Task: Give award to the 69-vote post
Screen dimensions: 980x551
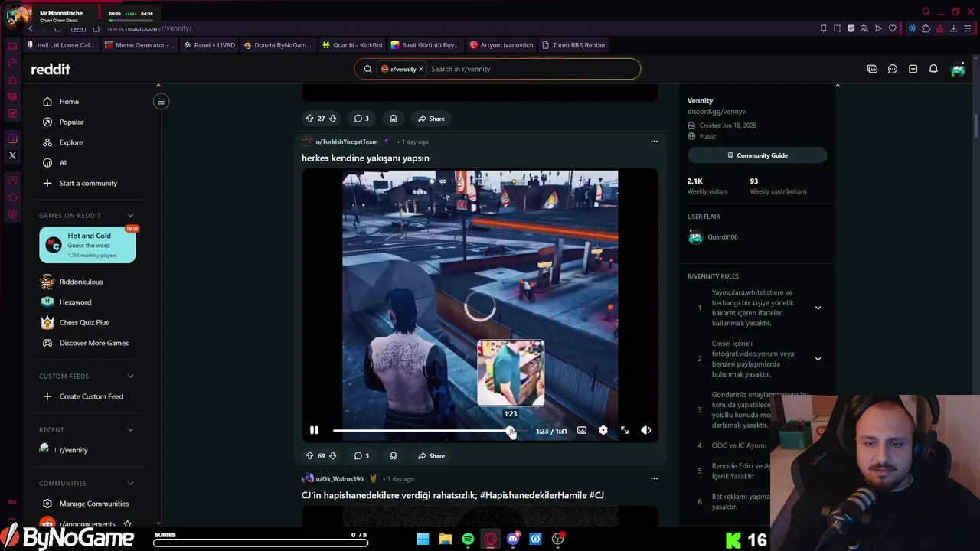Action: coord(394,455)
